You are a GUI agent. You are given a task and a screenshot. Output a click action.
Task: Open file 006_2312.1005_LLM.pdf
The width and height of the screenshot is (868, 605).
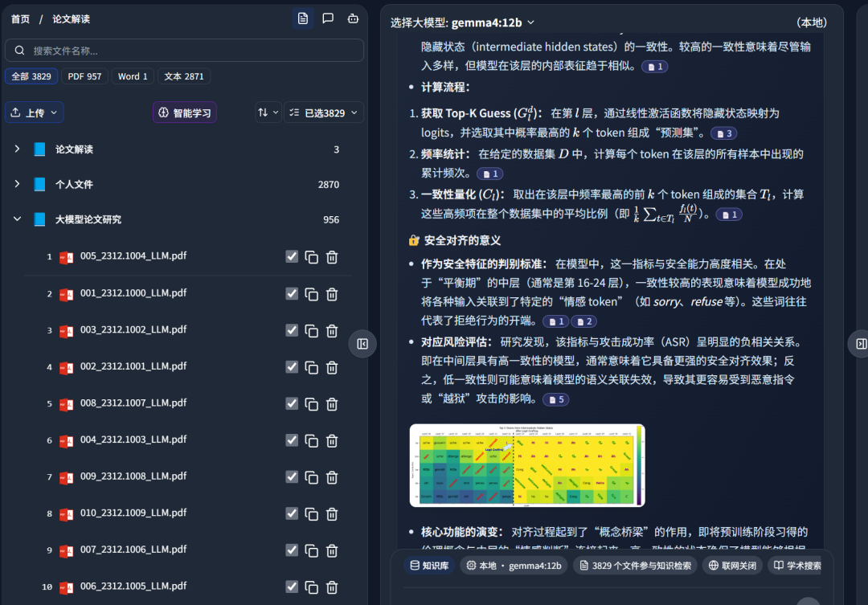(133, 586)
